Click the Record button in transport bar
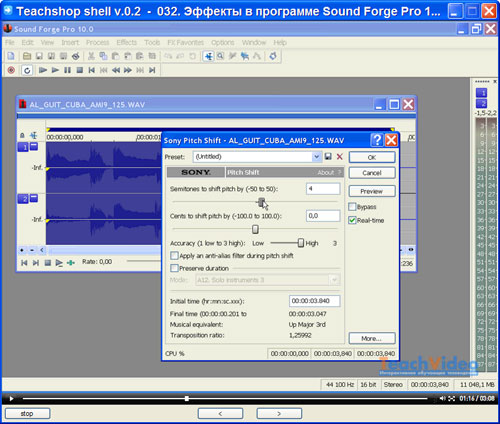 pyautogui.click(x=11, y=70)
